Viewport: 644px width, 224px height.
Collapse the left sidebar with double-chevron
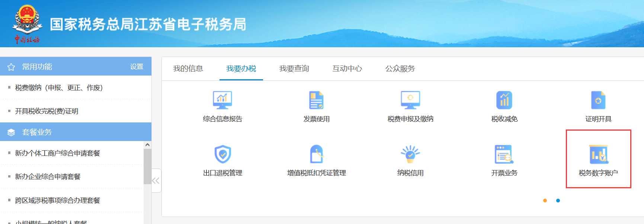pyautogui.click(x=156, y=181)
